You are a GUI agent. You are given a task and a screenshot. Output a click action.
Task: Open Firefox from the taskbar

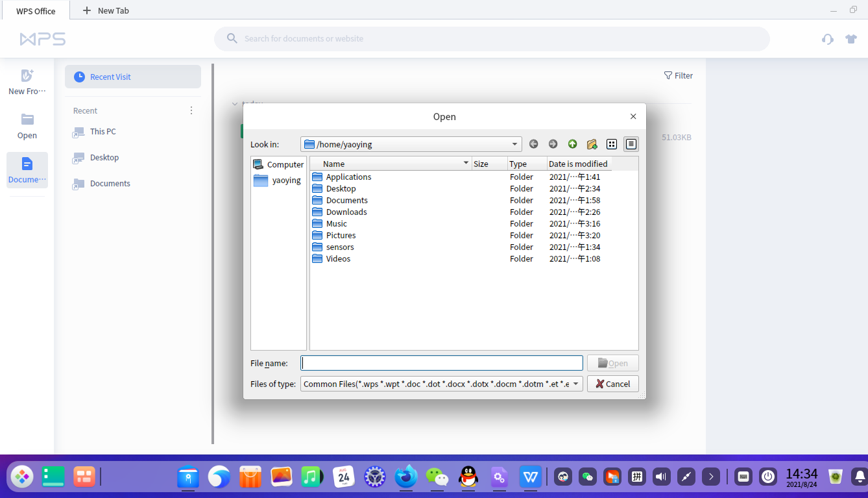[x=406, y=477]
